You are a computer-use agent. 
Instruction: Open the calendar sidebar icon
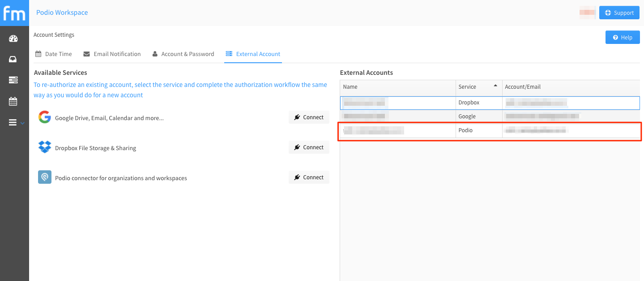click(13, 101)
